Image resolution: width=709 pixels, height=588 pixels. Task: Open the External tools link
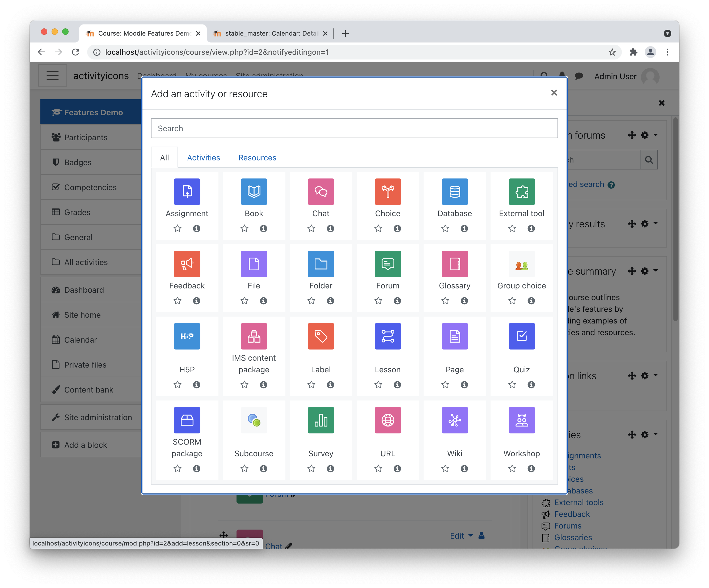(x=579, y=502)
